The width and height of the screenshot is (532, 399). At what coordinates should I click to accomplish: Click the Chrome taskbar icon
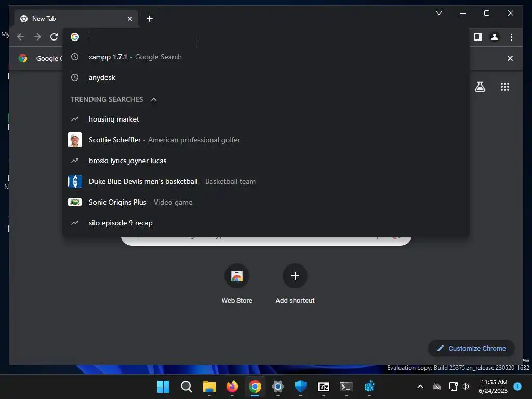pos(255,387)
